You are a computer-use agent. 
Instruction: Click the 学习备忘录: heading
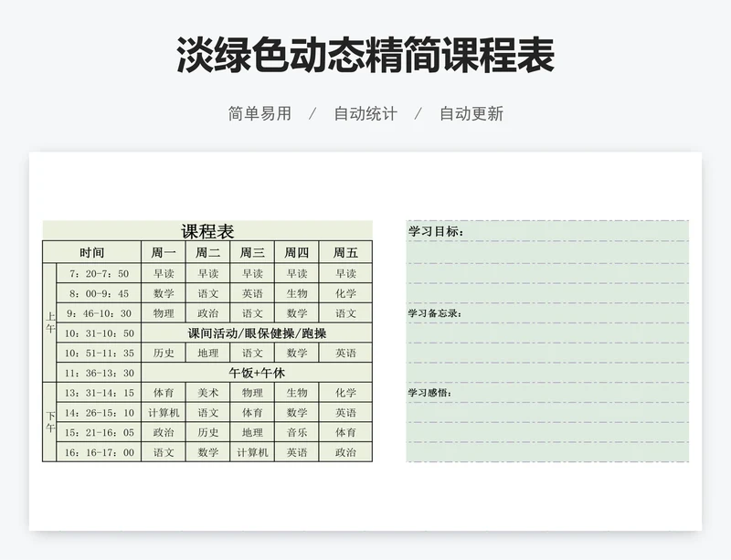pyautogui.click(x=435, y=312)
